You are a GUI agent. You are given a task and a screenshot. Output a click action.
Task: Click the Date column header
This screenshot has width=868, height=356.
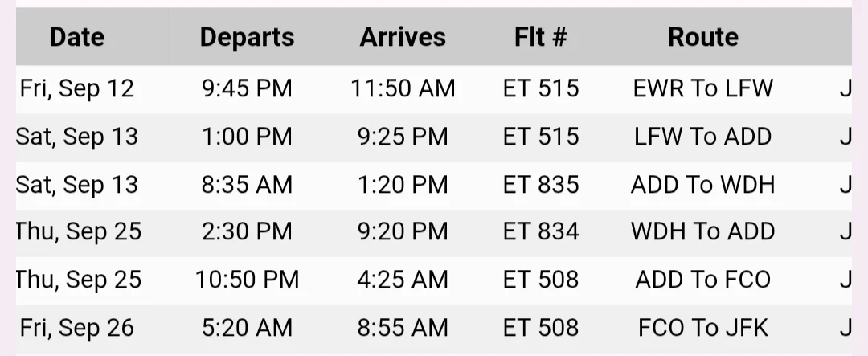77,37
